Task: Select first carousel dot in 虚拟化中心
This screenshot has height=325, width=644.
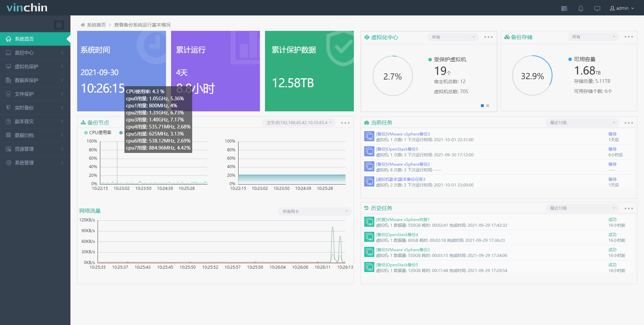Action: (x=482, y=106)
